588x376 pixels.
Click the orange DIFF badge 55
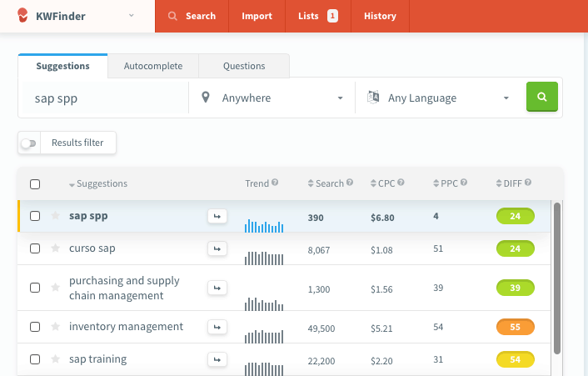pyautogui.click(x=516, y=327)
